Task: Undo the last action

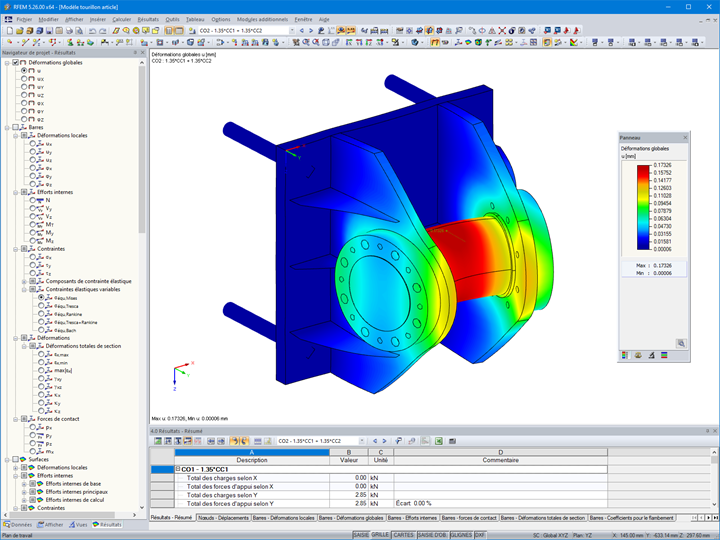Action: [x=92, y=31]
